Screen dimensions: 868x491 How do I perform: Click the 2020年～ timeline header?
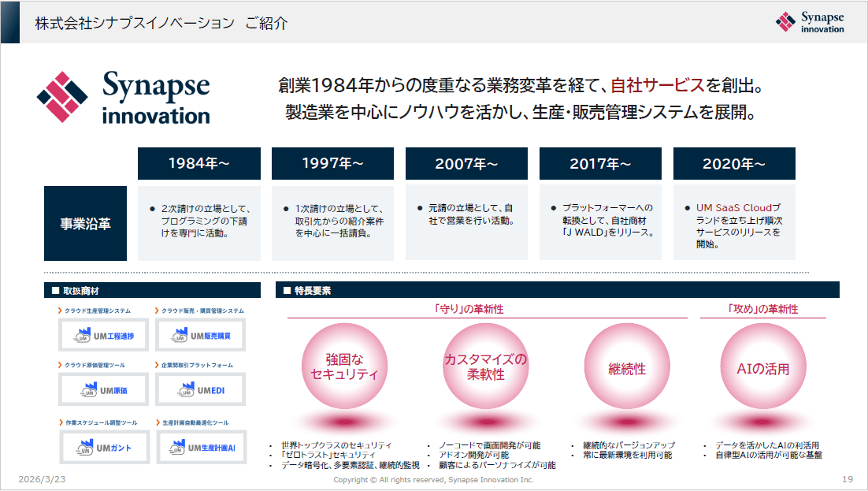point(734,164)
